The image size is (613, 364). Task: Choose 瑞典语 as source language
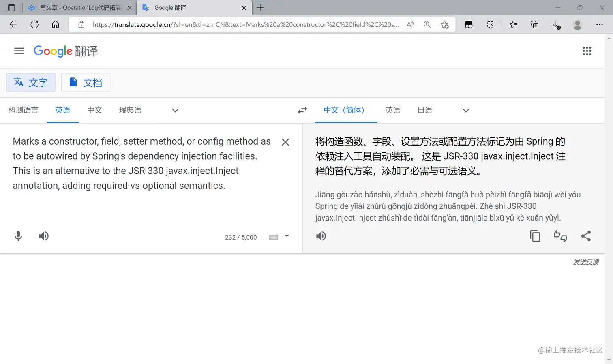tap(130, 110)
